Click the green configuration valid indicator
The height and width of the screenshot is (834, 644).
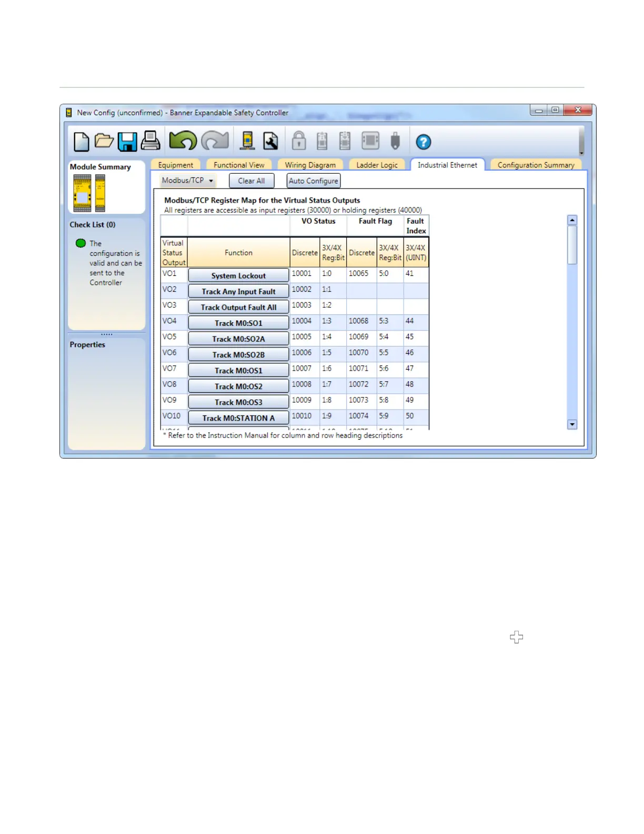point(80,243)
